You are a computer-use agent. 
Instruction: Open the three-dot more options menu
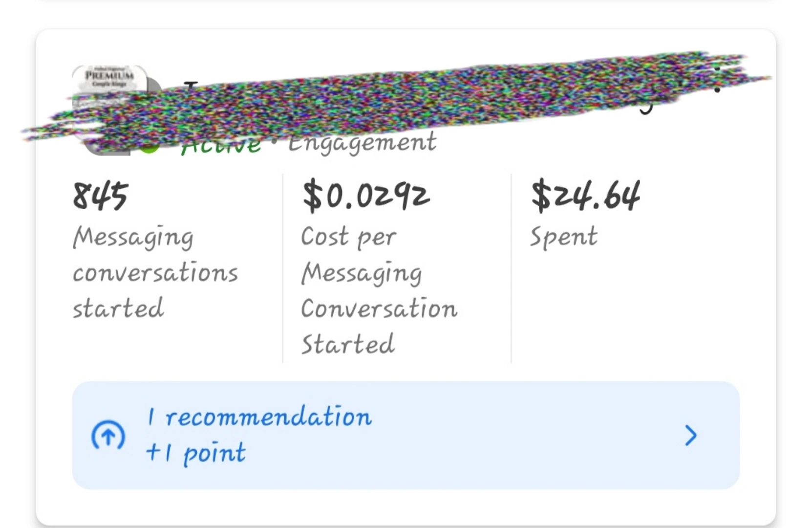pos(717,79)
